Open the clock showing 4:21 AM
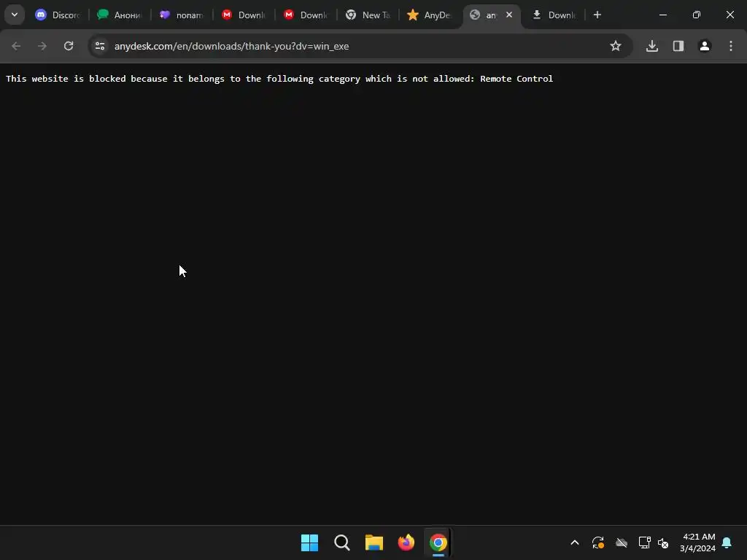The width and height of the screenshot is (747, 560). tap(698, 542)
